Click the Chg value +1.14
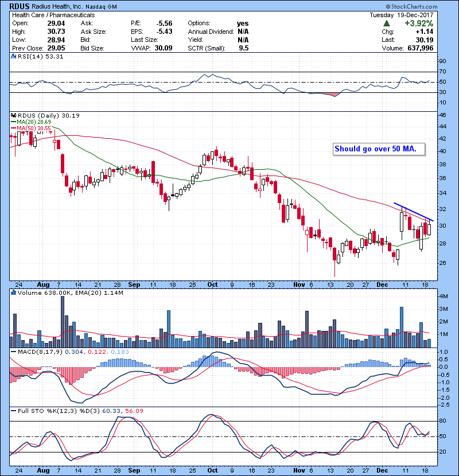This screenshot has height=476, width=459. pos(425,32)
